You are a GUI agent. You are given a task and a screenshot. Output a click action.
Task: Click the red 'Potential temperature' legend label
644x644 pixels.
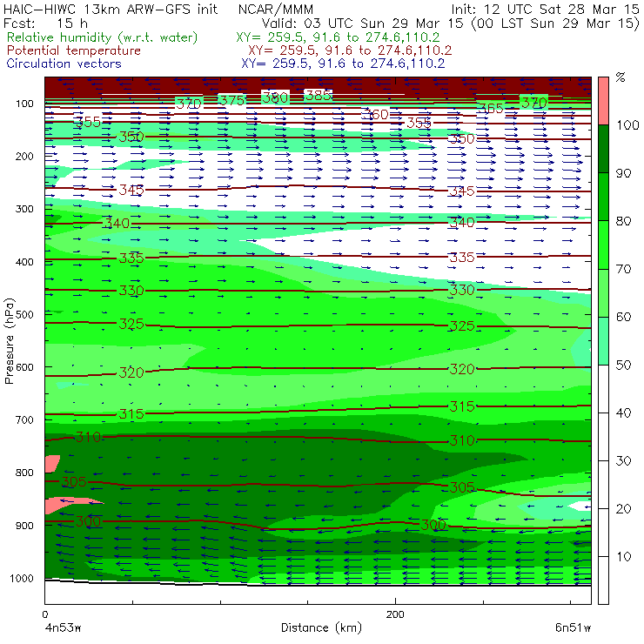(x=73, y=50)
